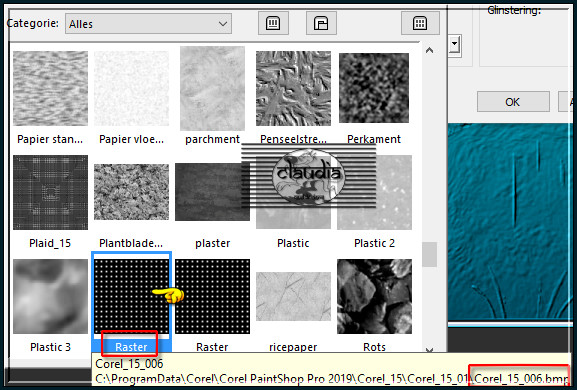Choose the ricepaper texture thumbnail
Screen dimensions: 577x390
pyautogui.click(x=293, y=296)
